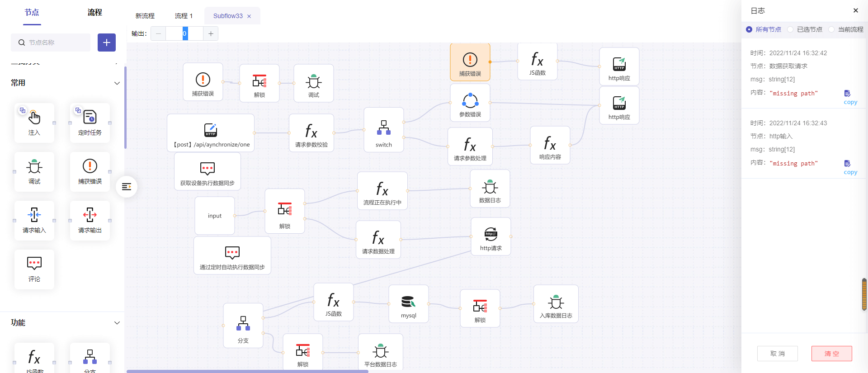Click the canvas horizontal scrollbar
This screenshot has height=373, width=868.
click(x=247, y=371)
